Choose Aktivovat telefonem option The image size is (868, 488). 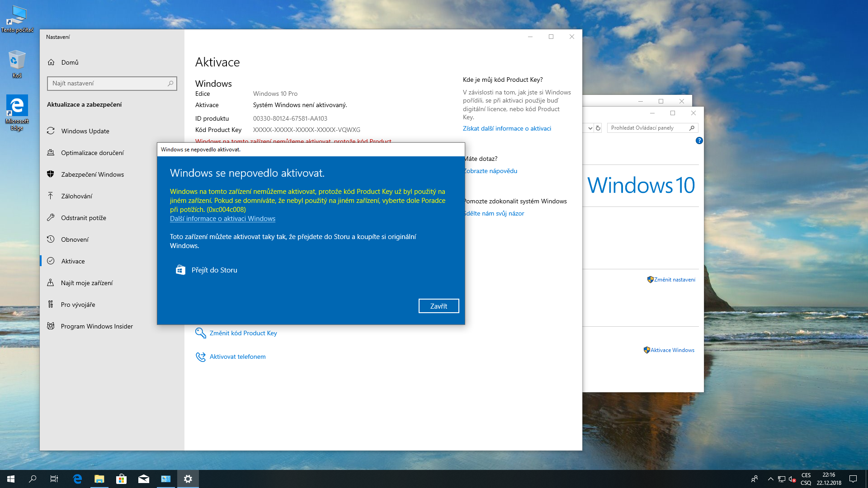(237, 357)
